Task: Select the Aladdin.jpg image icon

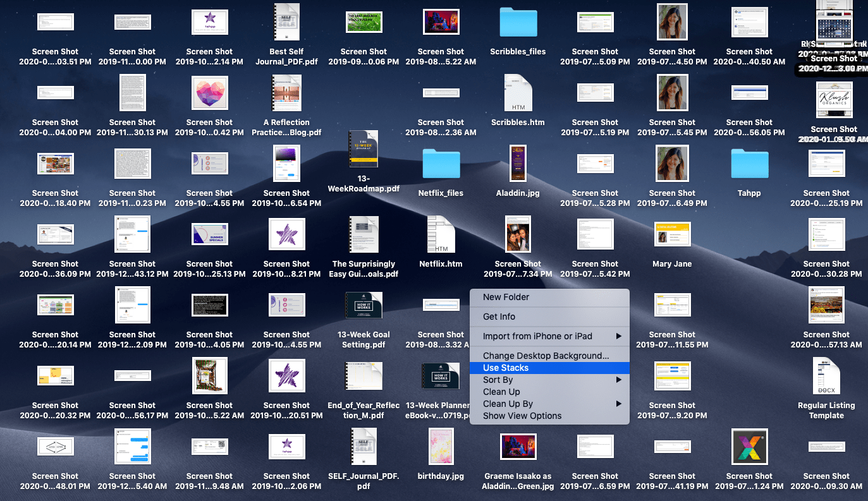Action: 518,164
